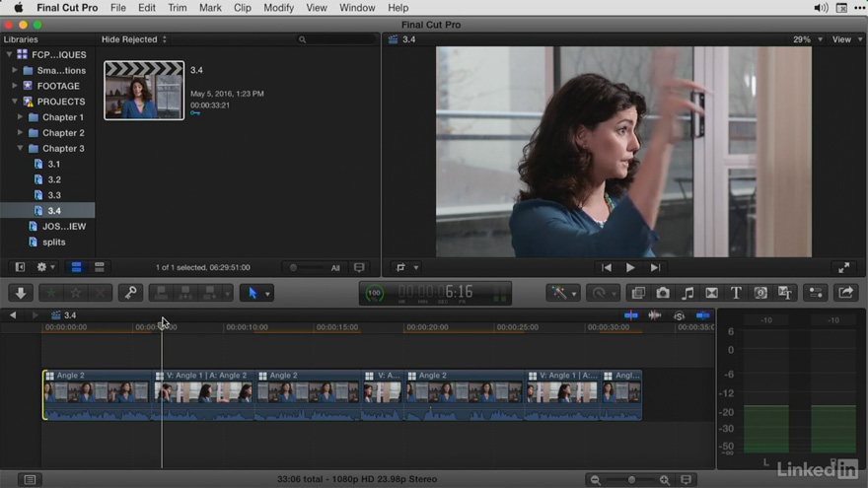868x488 pixels.
Task: Open the Trim menu
Action: coord(178,8)
